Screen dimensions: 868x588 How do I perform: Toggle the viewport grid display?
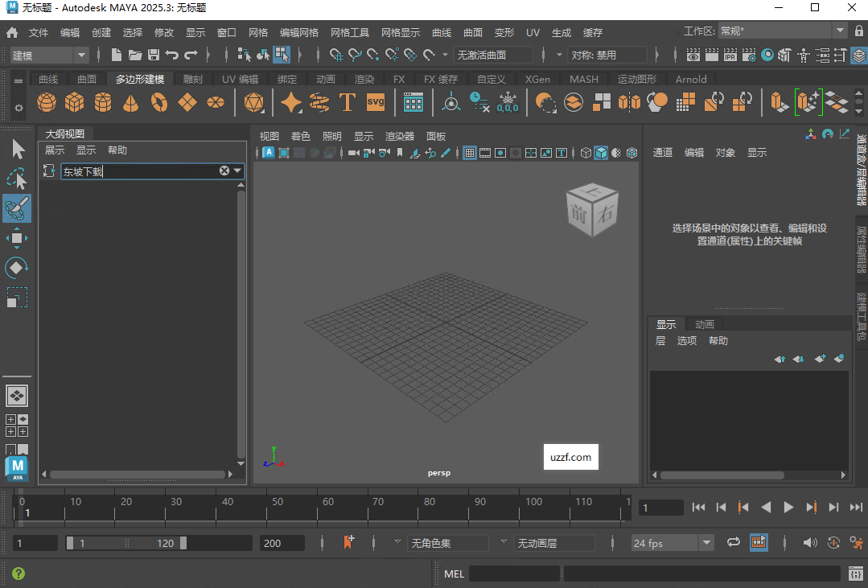coord(469,152)
